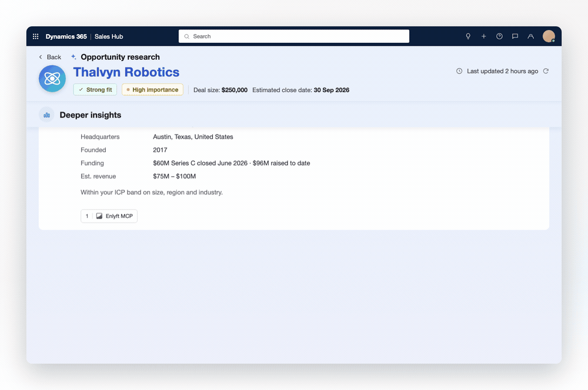Click the Enlyft MCP chip icon

coord(99,216)
